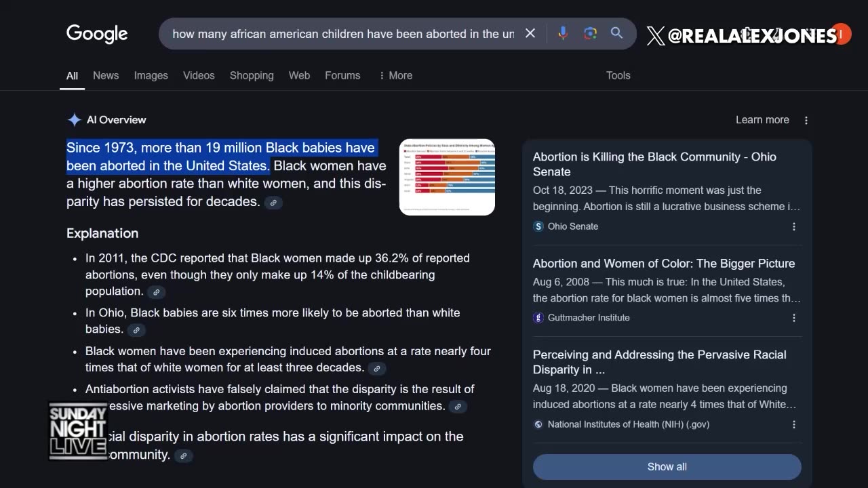Open source link icon after 'than white babies'
The height and width of the screenshot is (488, 868).
click(136, 330)
